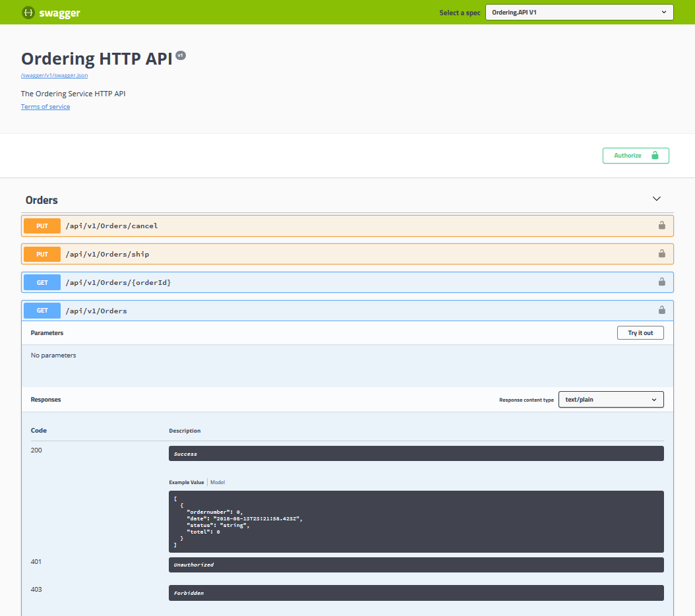
Task: Switch to the Model tab
Action: pyautogui.click(x=218, y=482)
